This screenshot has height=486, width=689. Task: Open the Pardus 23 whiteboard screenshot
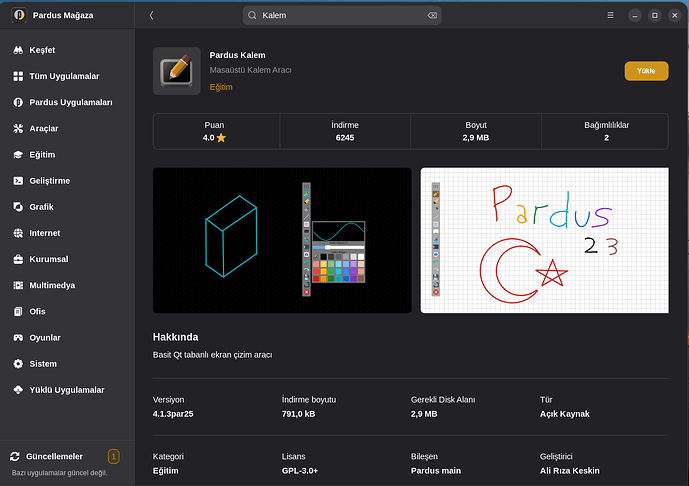point(545,240)
